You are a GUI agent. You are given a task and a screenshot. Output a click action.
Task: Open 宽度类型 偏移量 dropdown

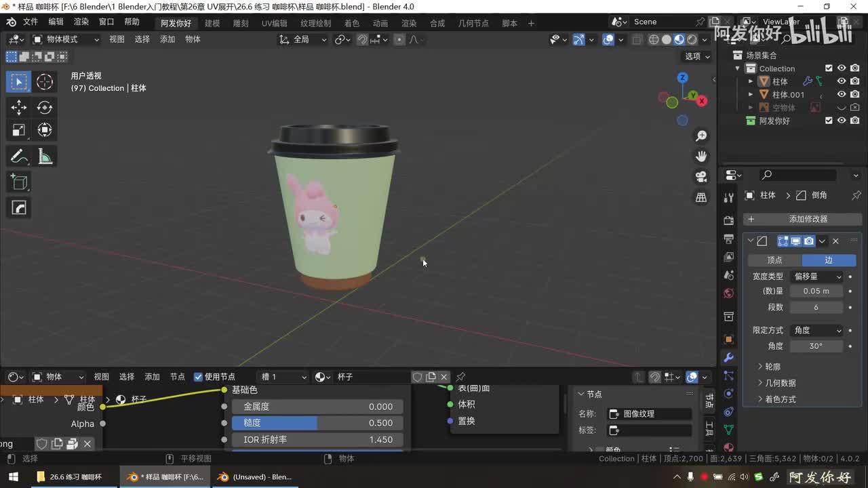tap(816, 277)
